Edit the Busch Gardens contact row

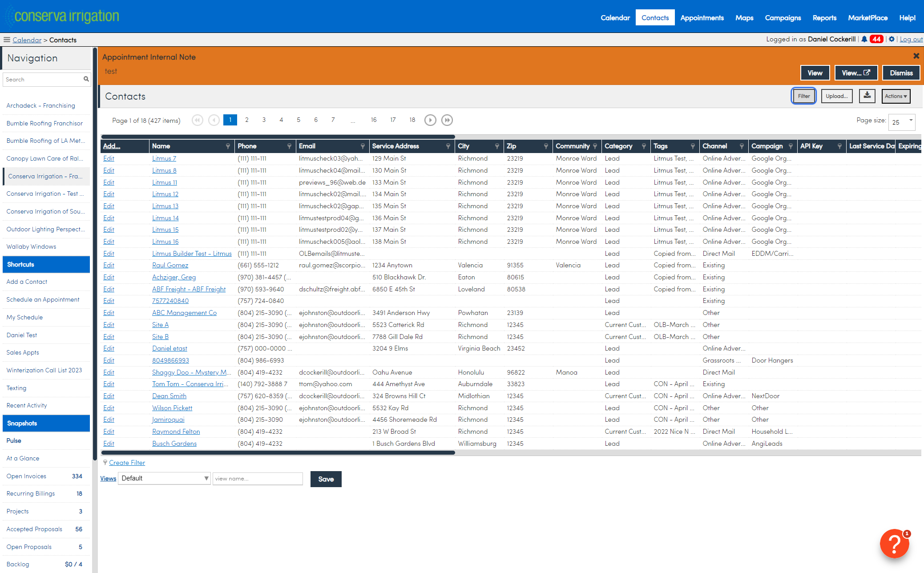click(109, 444)
